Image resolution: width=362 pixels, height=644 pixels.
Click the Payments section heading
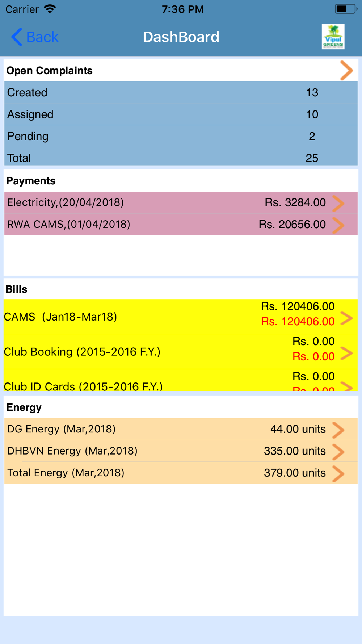click(31, 181)
